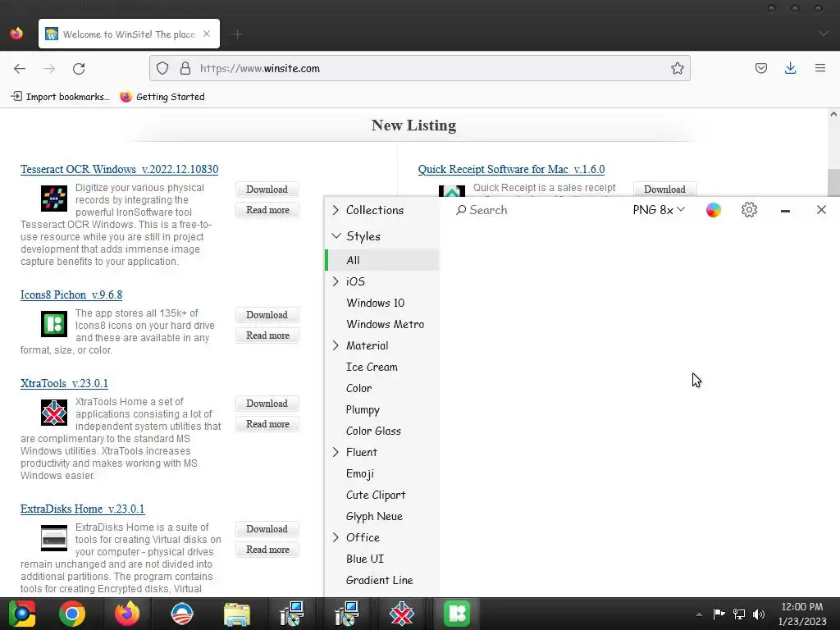Open Quick Receipt Software for Mac link
Viewport: 840px width, 630px height.
click(511, 169)
